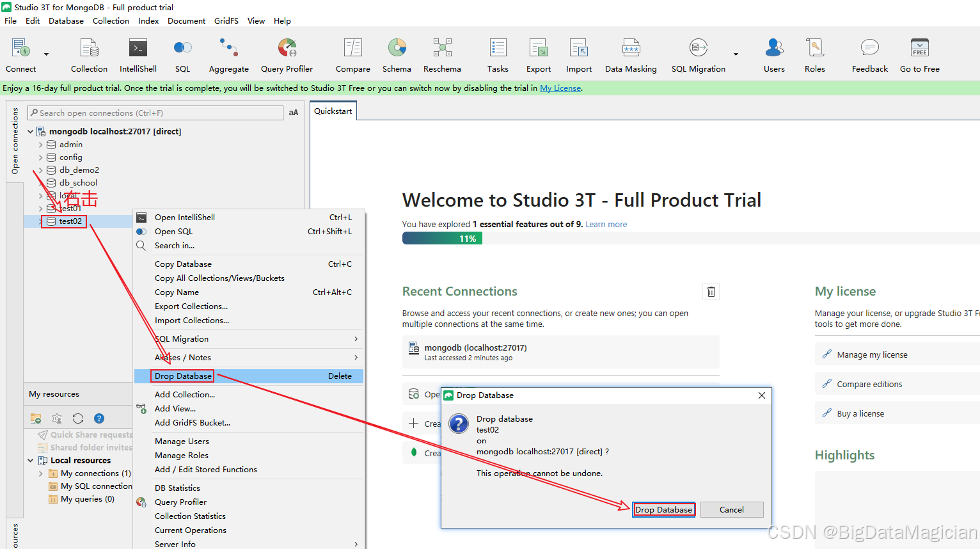The height and width of the screenshot is (549, 980).
Task: Select the Reschema toolbar icon
Action: point(442,48)
